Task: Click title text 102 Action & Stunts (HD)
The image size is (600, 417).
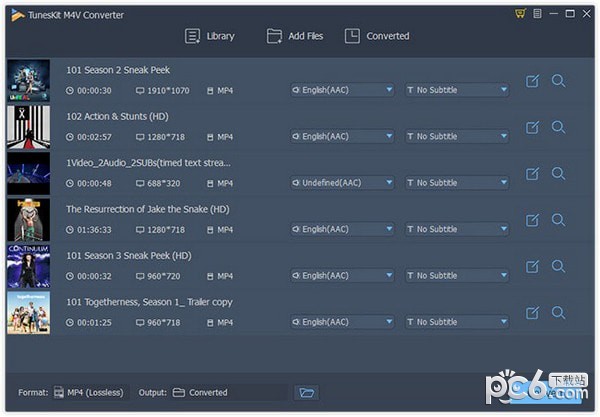Action: [x=117, y=116]
